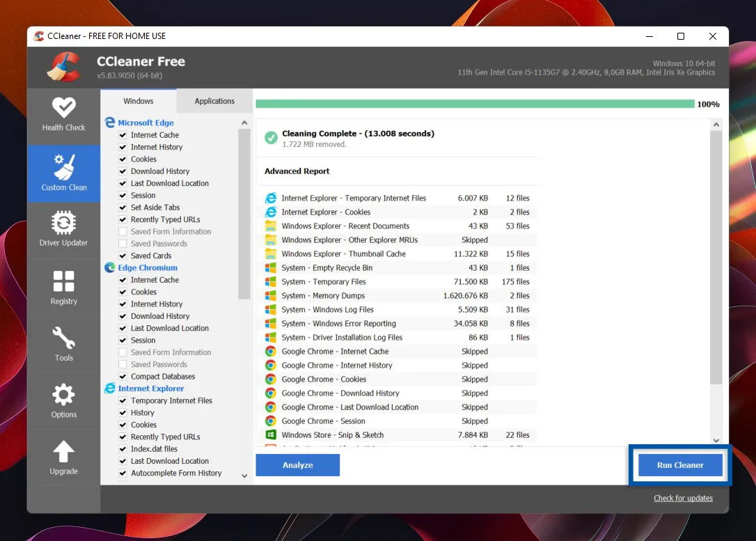The height and width of the screenshot is (541, 756).
Task: Click the CCleaner logo in the header
Action: [x=63, y=67]
